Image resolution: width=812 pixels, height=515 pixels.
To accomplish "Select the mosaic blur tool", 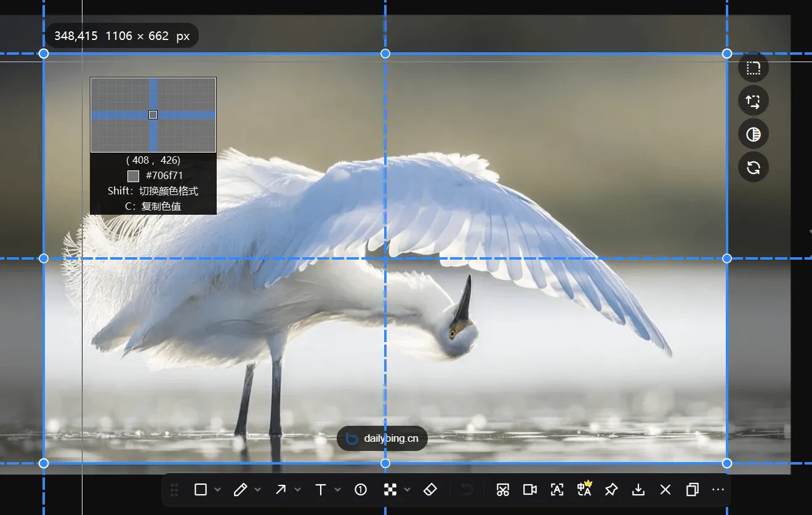I will click(x=390, y=490).
